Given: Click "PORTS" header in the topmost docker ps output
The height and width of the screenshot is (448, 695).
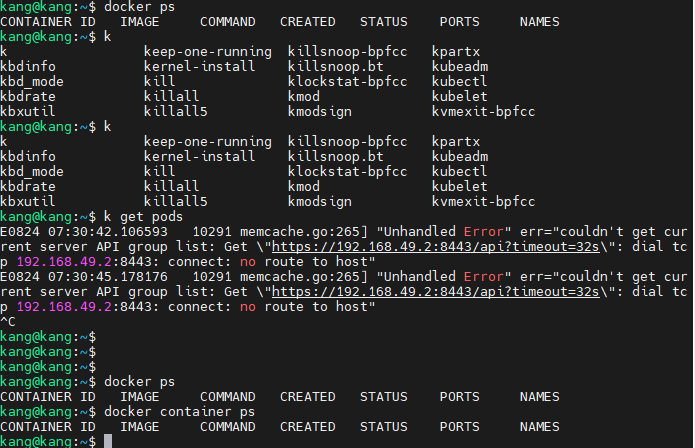Looking at the screenshot, I should [x=460, y=22].
